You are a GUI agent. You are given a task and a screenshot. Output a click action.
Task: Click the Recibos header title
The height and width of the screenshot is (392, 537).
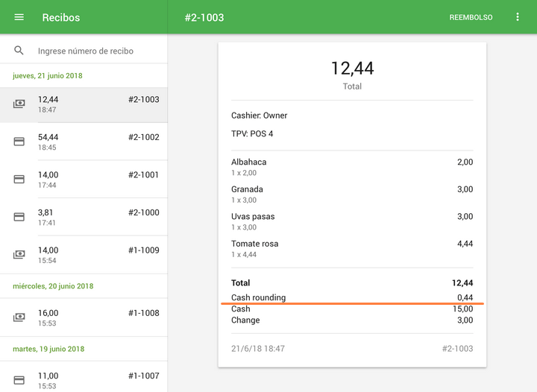point(61,17)
